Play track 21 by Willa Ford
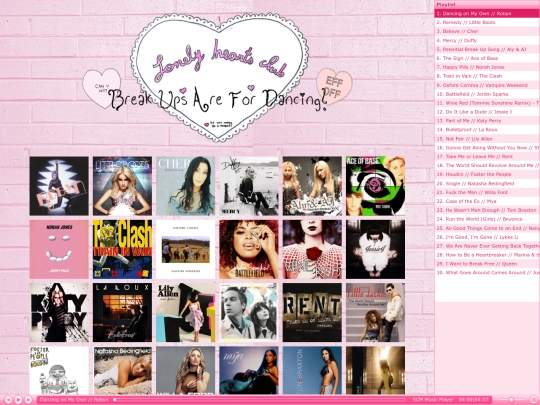Image resolution: width=540 pixels, height=405 pixels. [x=487, y=192]
